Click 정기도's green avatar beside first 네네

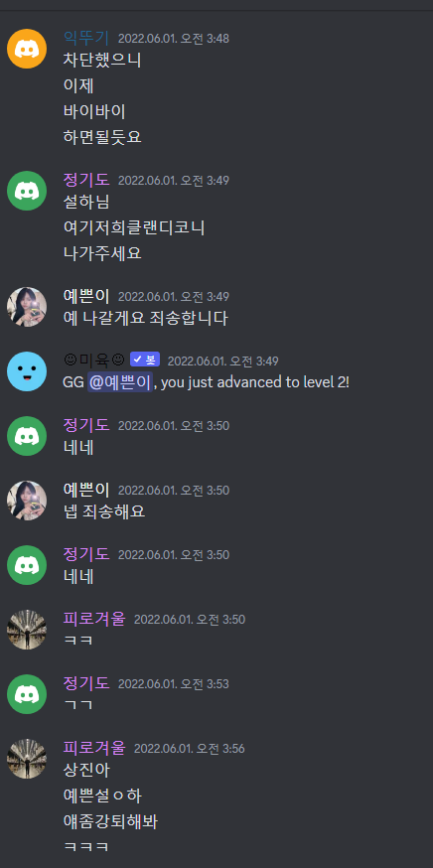[x=27, y=436]
